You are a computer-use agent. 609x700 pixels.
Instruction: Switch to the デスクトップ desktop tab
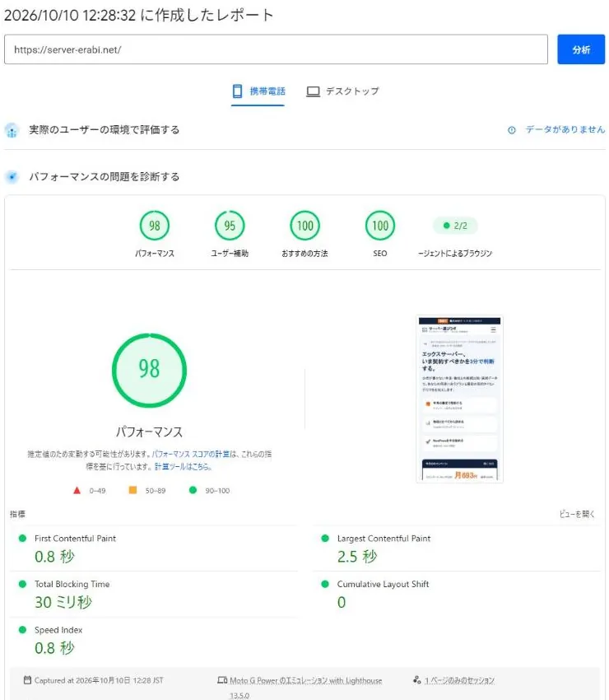(x=342, y=91)
